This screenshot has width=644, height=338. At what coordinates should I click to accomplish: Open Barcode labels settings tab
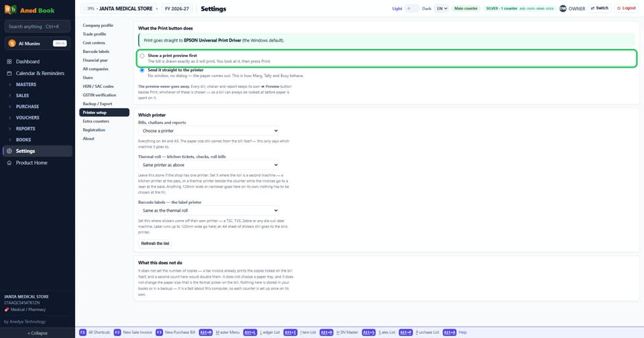104,52
